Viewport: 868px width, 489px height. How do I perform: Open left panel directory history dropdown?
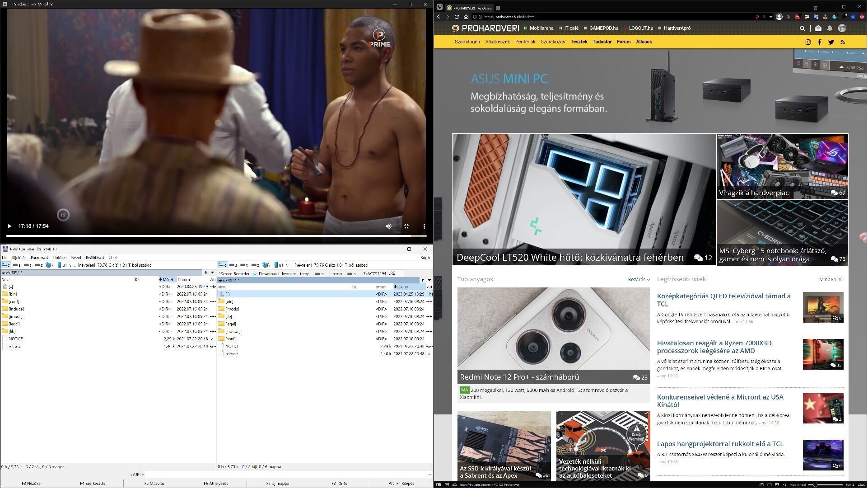point(213,273)
